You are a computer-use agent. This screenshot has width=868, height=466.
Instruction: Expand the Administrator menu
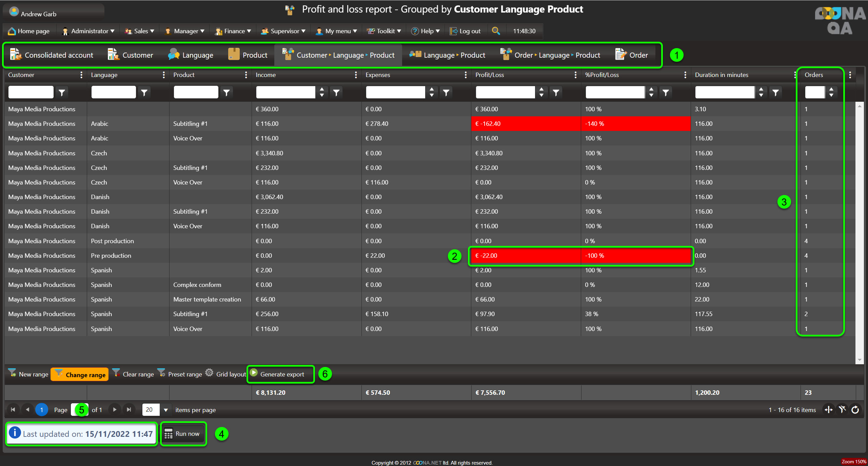(89, 31)
